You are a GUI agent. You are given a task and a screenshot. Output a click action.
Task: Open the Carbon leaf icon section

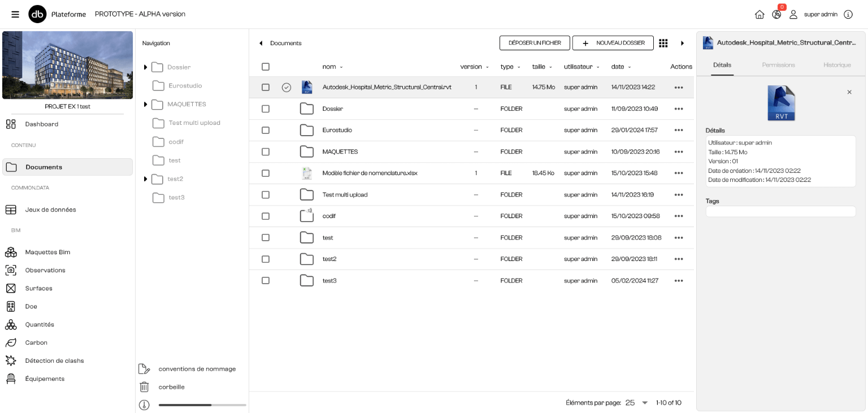(11, 342)
